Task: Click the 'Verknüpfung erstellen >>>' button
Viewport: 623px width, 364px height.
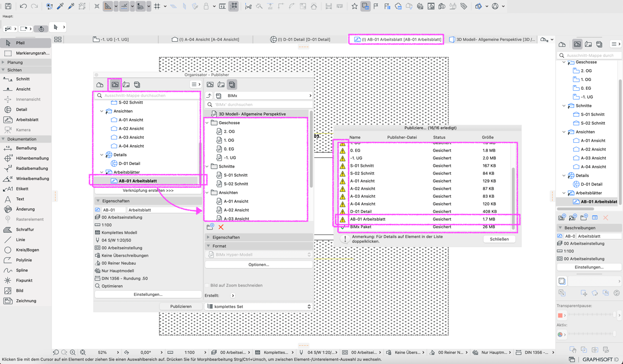Action: [x=148, y=190]
